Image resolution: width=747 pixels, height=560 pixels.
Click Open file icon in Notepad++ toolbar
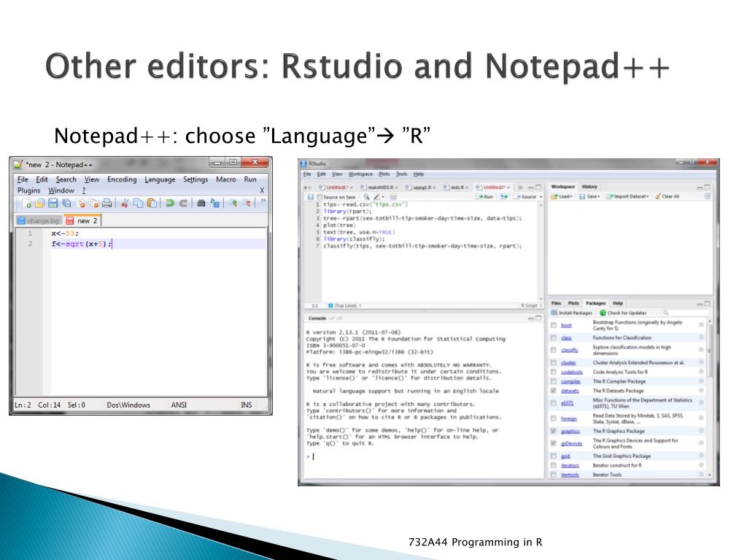tap(39, 204)
